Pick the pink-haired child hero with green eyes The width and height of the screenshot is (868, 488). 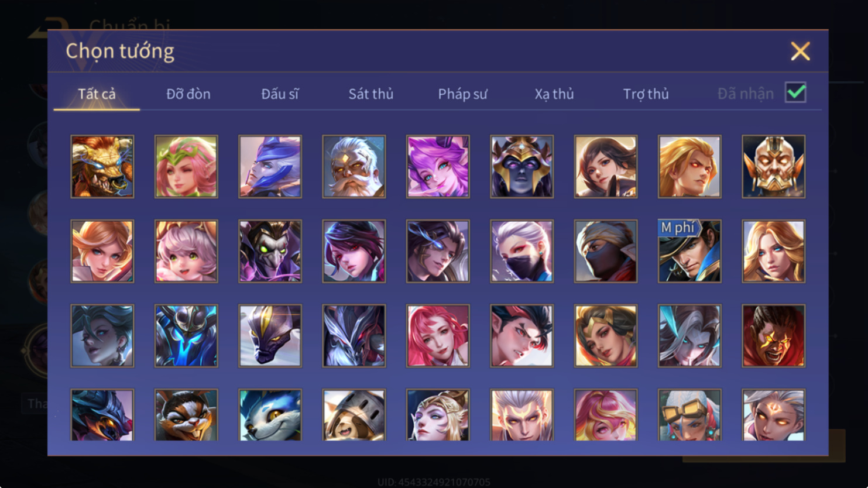186,251
